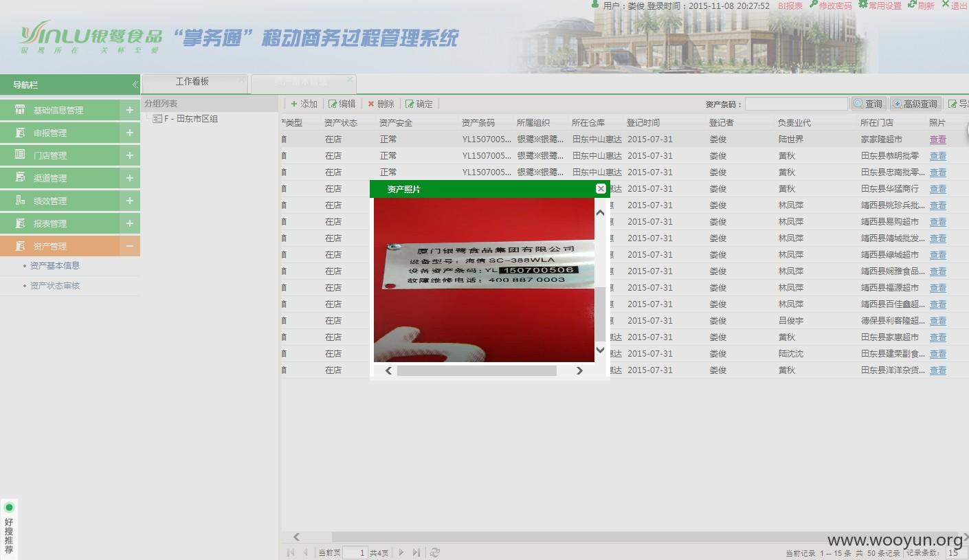Viewport: 969px width, 560px height.
Task: Go to first page icon
Action: (x=291, y=552)
